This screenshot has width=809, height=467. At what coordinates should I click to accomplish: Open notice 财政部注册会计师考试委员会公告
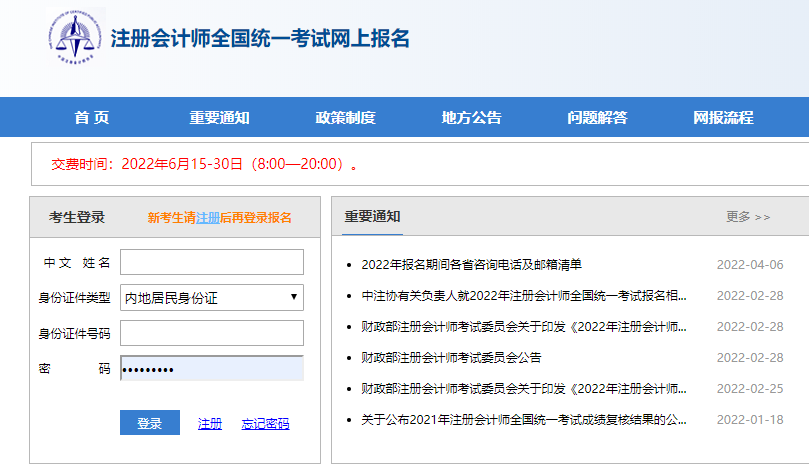[x=451, y=358]
